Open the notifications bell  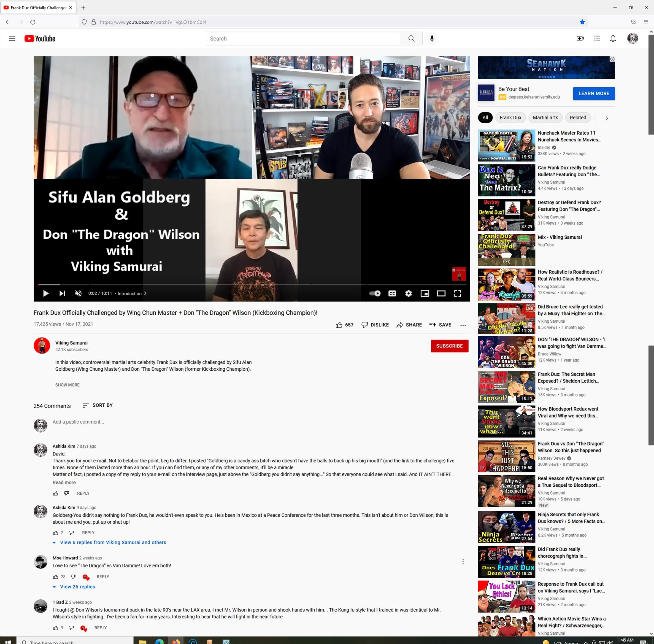tap(613, 39)
